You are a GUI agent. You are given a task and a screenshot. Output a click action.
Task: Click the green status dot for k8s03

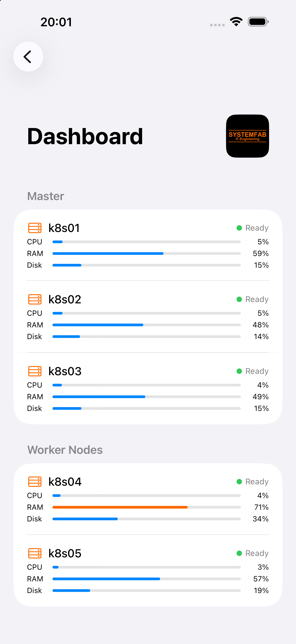239,371
